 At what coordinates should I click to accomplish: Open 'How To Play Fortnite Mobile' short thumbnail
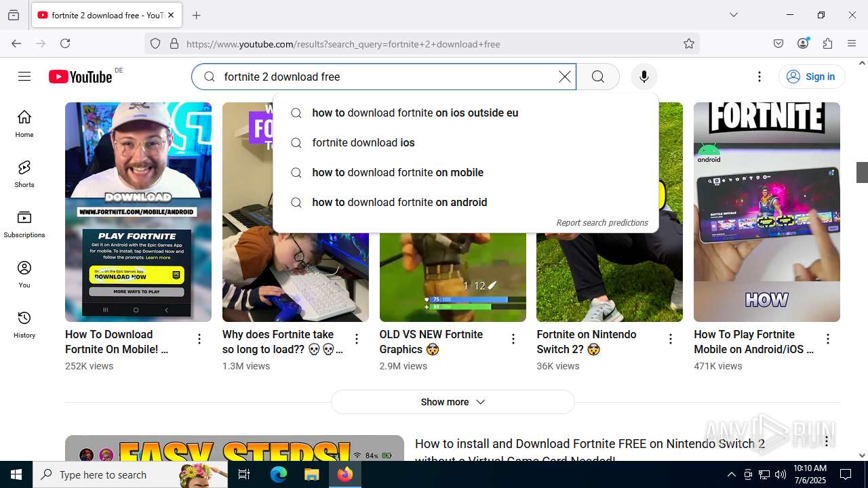click(x=767, y=212)
